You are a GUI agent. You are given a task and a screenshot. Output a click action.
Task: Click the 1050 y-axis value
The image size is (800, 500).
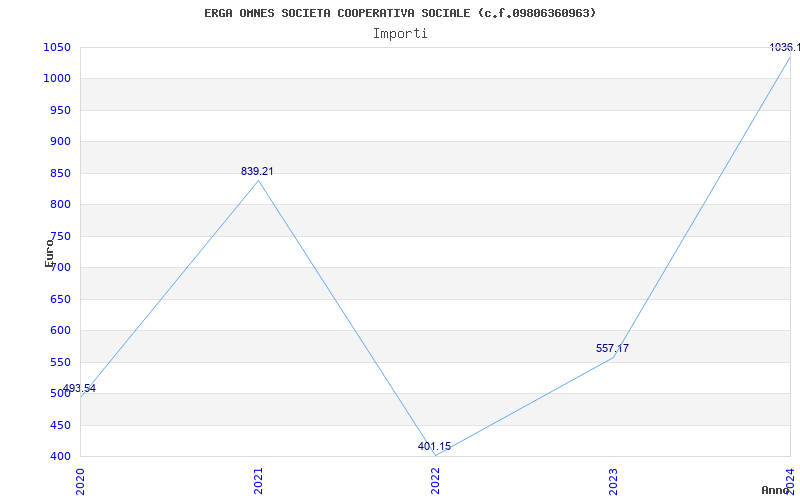(57, 47)
